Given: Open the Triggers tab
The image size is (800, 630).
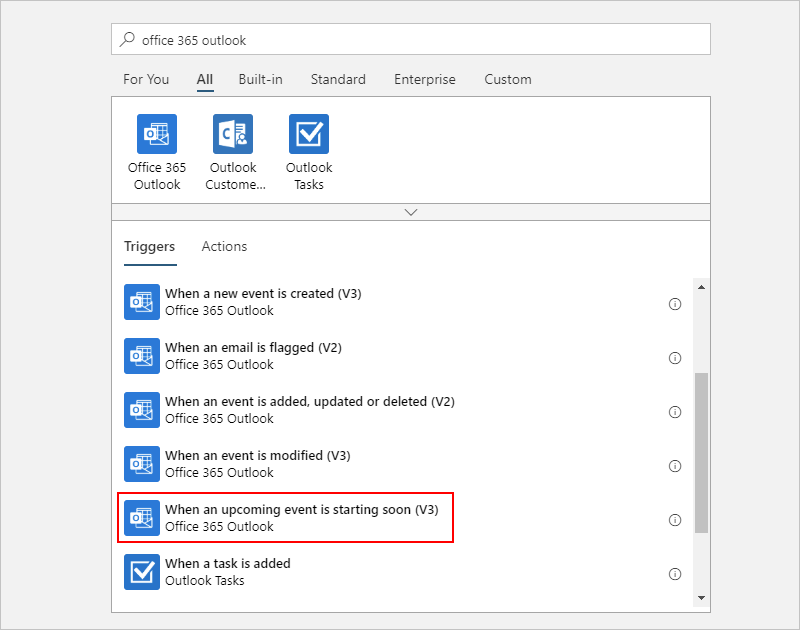Looking at the screenshot, I should coord(149,246).
